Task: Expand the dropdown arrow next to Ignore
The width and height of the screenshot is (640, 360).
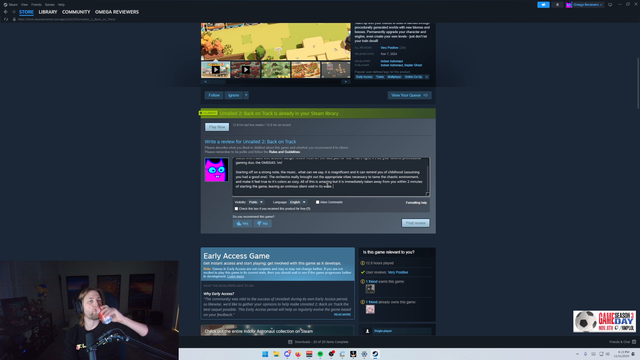Action: (x=246, y=95)
